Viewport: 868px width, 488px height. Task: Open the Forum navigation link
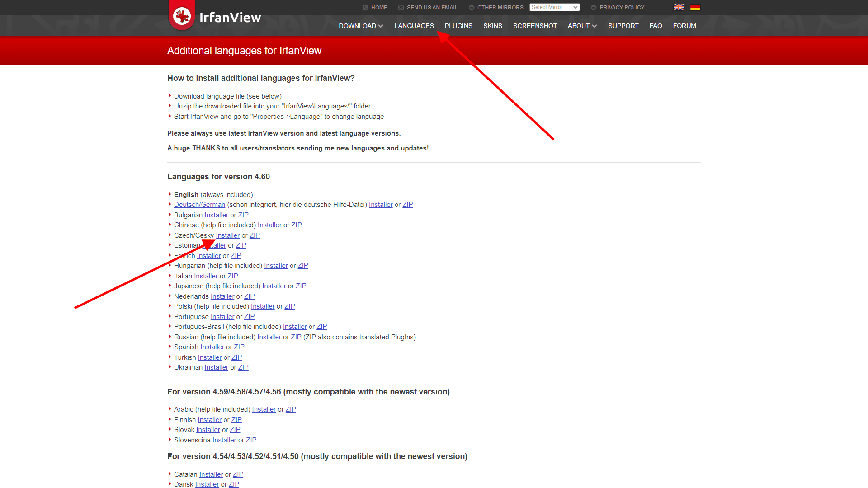pyautogui.click(x=684, y=26)
